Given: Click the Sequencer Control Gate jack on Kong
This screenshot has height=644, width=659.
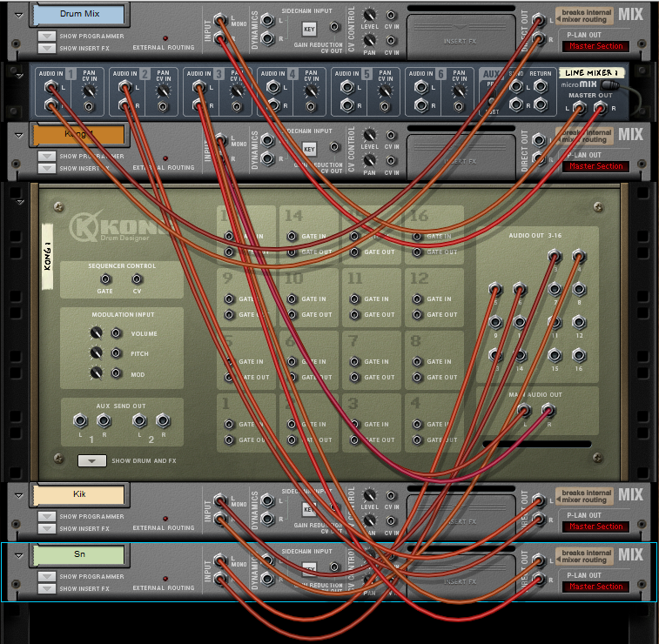Looking at the screenshot, I should point(105,279).
